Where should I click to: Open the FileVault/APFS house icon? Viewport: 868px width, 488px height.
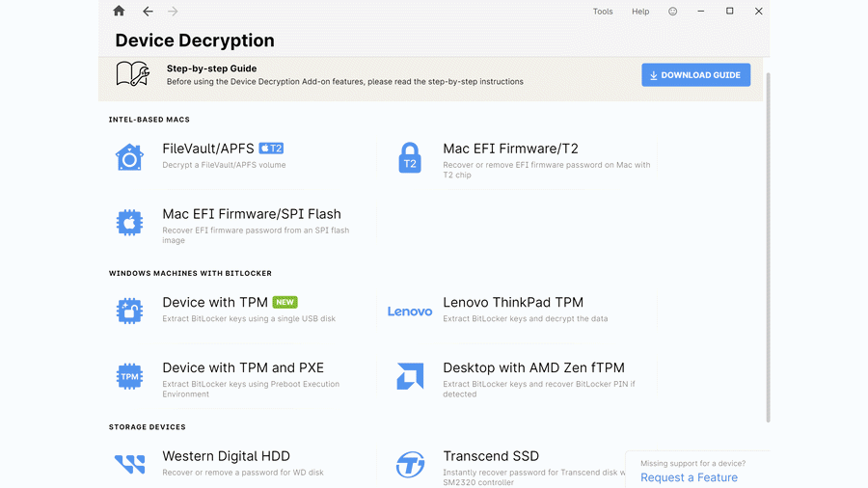click(129, 157)
